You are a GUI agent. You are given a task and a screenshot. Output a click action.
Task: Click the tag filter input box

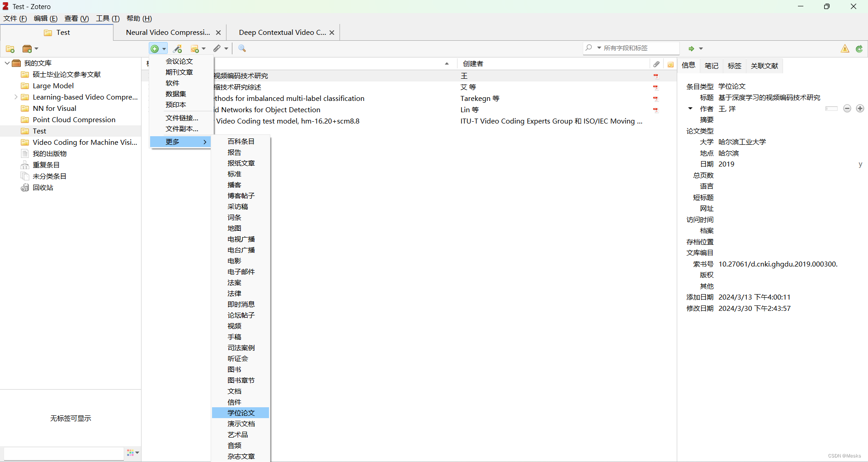[64, 453]
